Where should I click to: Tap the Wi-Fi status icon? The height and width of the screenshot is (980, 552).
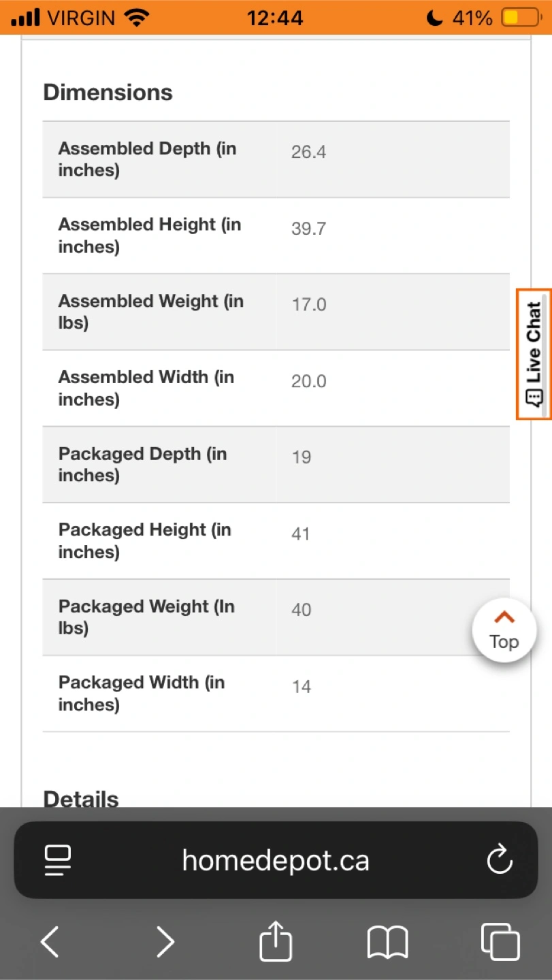137,18
